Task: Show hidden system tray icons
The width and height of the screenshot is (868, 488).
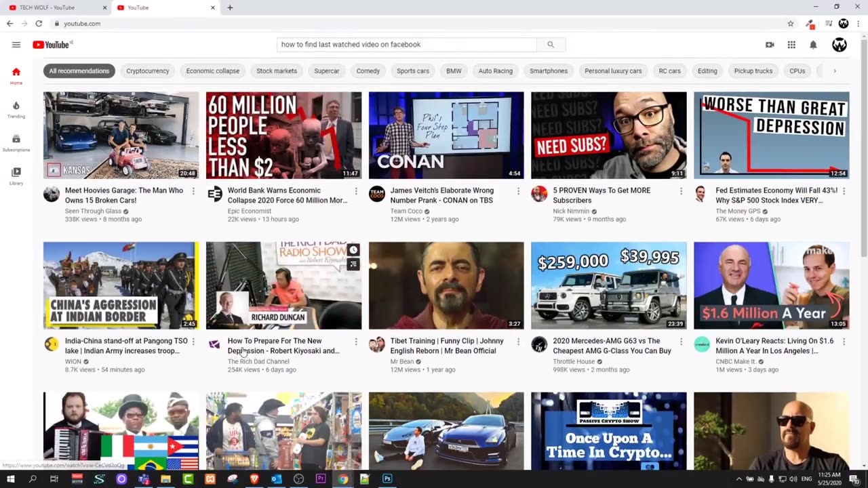Action: [x=739, y=479]
